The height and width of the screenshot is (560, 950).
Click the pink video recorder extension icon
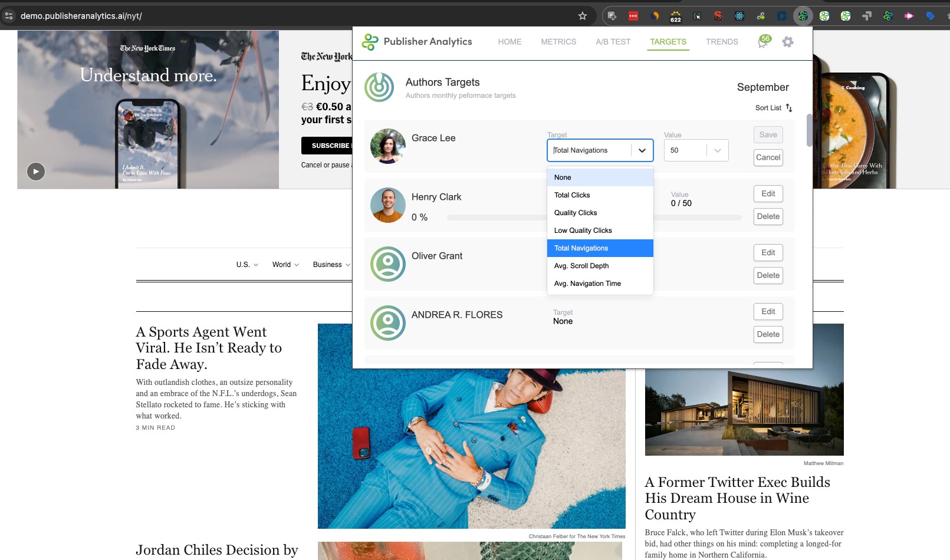909,16
